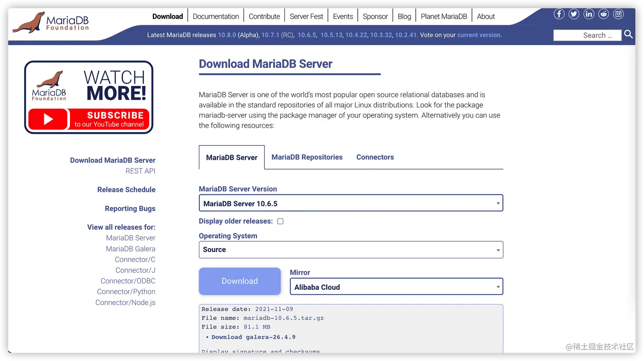Open MariaDB Foundation Twitter icon
Screen dimensions: 644x361
tap(574, 14)
